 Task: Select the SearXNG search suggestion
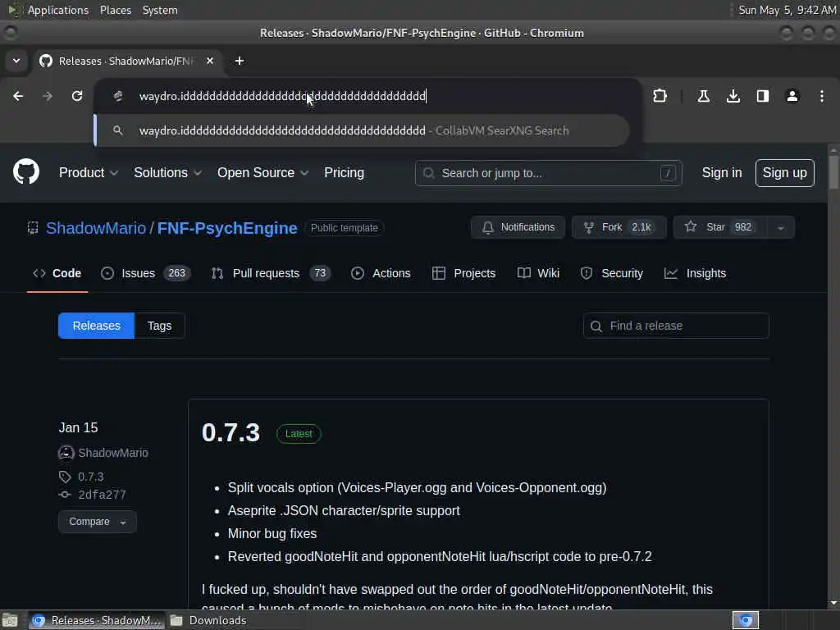tap(362, 130)
